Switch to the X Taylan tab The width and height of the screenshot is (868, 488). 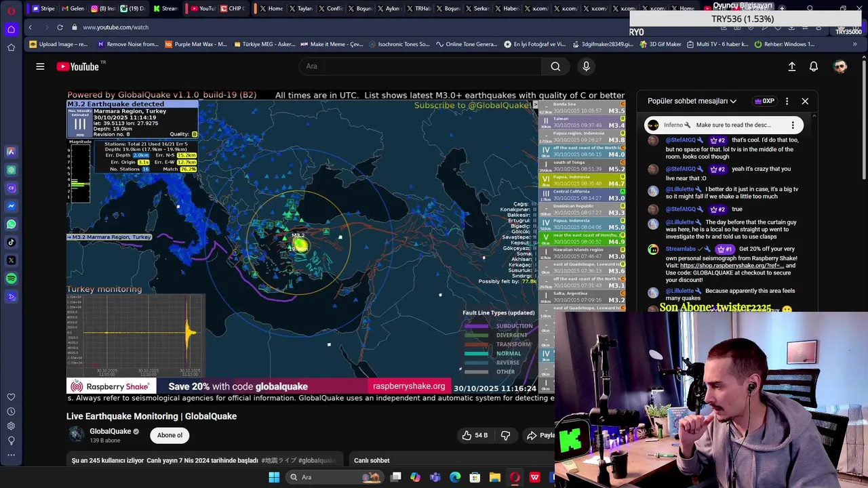click(x=301, y=9)
